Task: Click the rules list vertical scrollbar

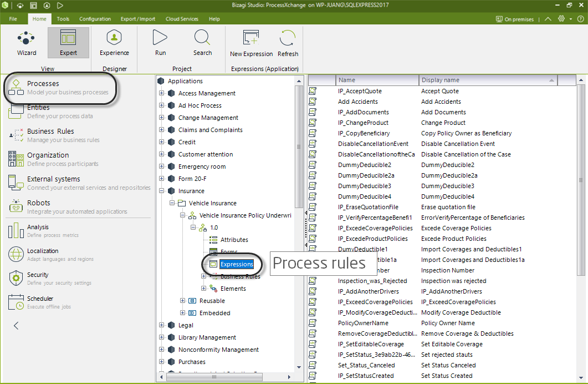Action: [x=581, y=180]
